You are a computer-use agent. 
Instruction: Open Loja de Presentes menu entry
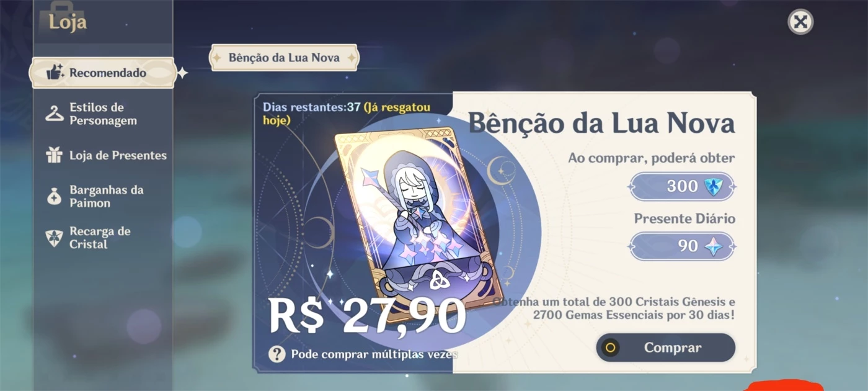point(103,155)
